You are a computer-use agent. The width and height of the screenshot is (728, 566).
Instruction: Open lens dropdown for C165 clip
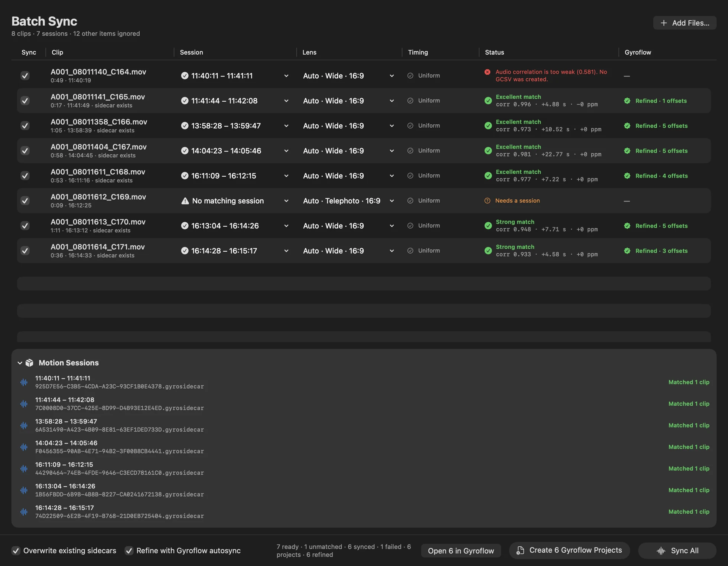391,101
